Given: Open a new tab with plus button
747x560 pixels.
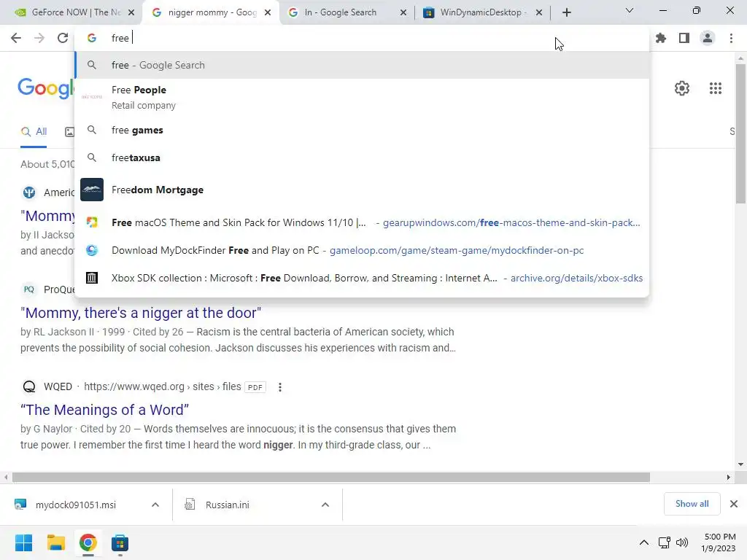Looking at the screenshot, I should pos(566,12).
